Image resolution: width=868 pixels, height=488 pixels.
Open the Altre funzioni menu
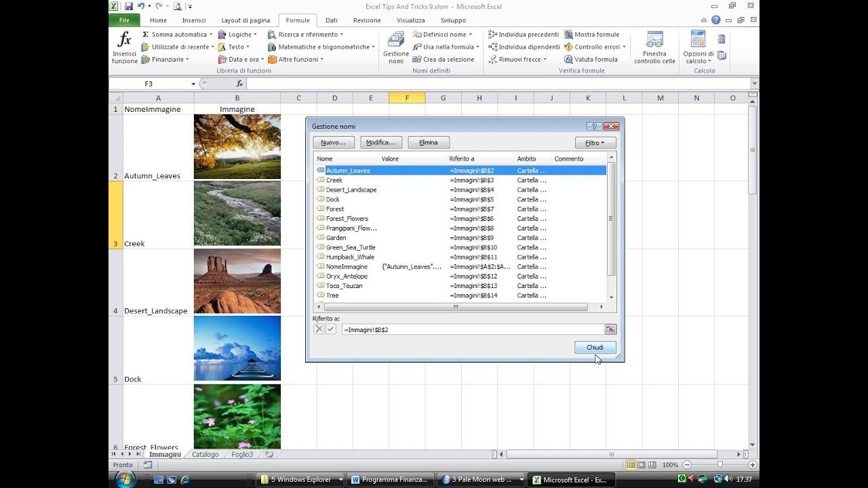point(296,59)
